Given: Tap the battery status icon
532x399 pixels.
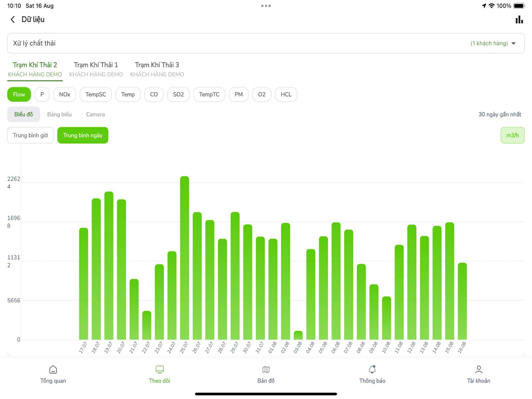Looking at the screenshot, I should click(x=519, y=6).
